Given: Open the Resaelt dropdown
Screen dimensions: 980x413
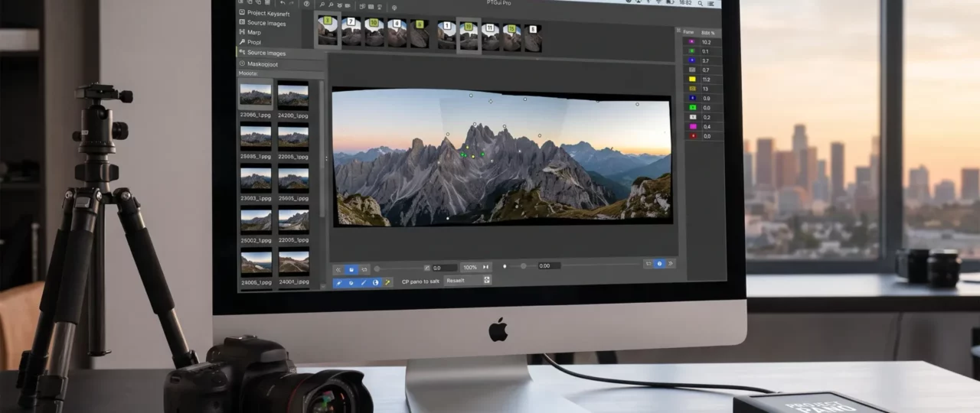Looking at the screenshot, I should coord(468,281).
